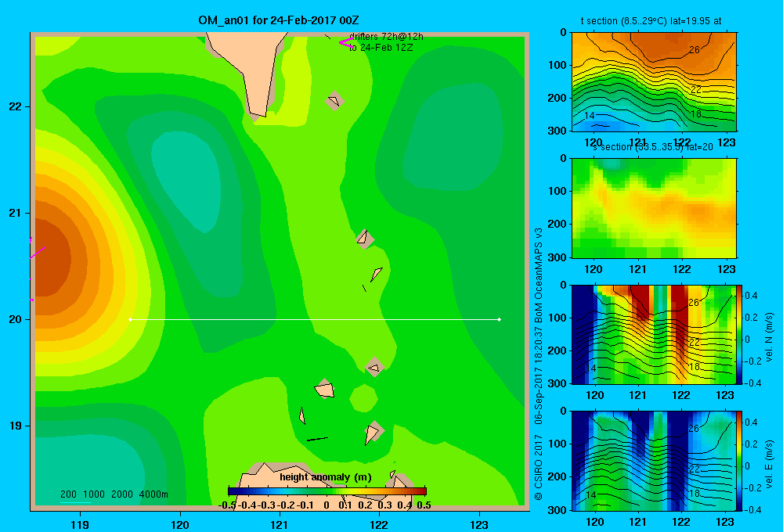Open the temperature section plot

pyautogui.click(x=654, y=82)
